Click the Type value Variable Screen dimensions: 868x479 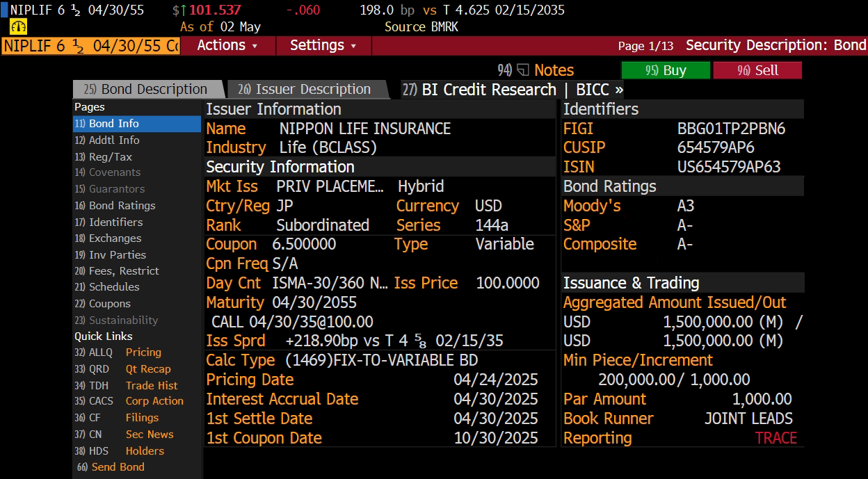(x=505, y=244)
